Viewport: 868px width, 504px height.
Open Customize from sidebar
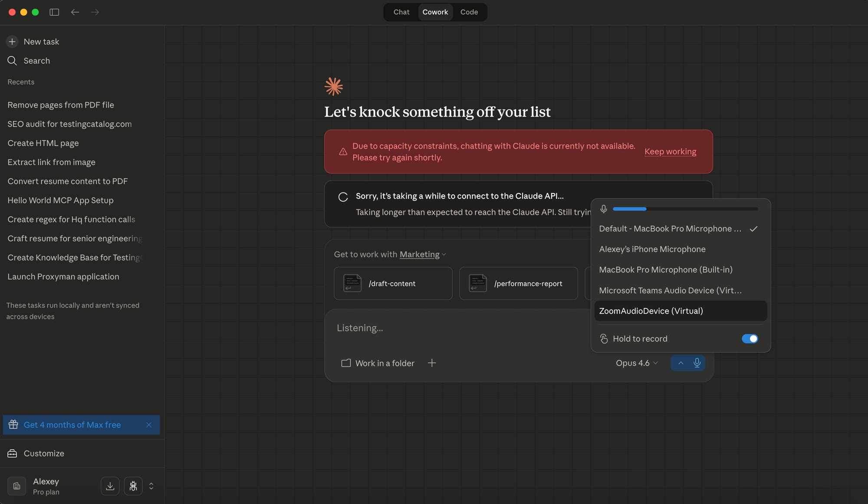(x=43, y=453)
